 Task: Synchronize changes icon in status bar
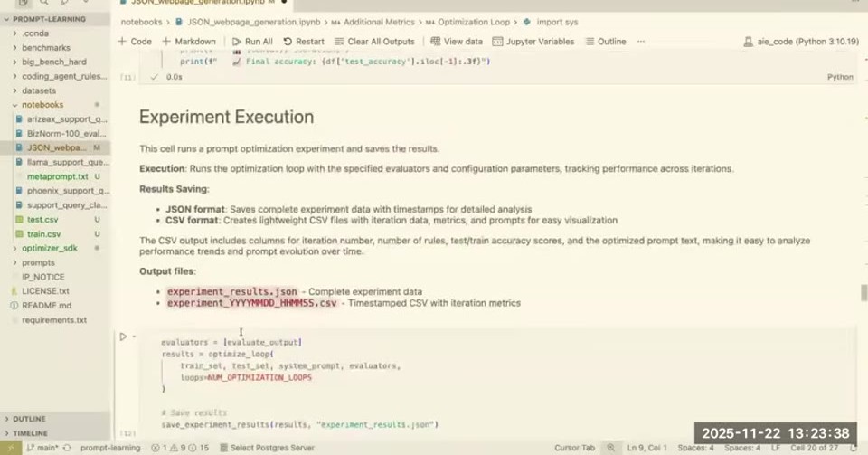tap(67, 448)
